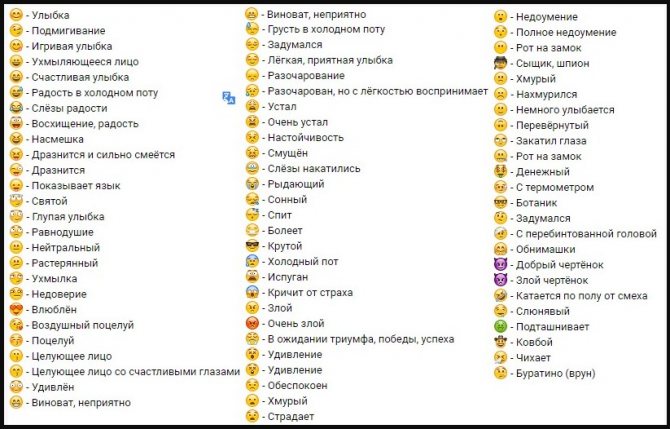Select the green nauseated emoji 'Подташнивает'
The height and width of the screenshot is (429, 670).
click(500, 327)
